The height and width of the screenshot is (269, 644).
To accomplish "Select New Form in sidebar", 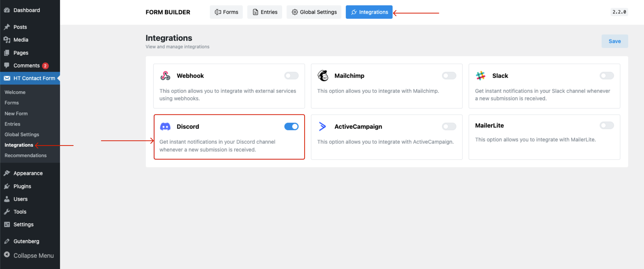I will pos(16,113).
